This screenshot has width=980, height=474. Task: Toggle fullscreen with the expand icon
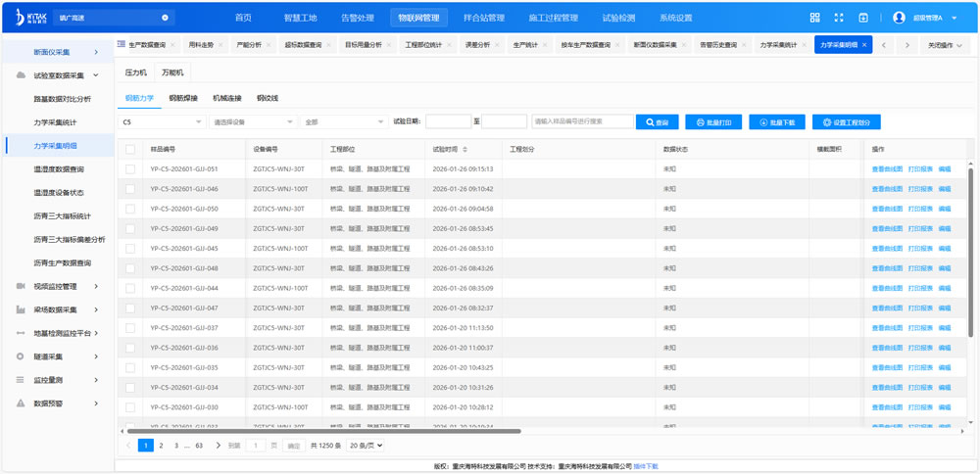[x=839, y=18]
